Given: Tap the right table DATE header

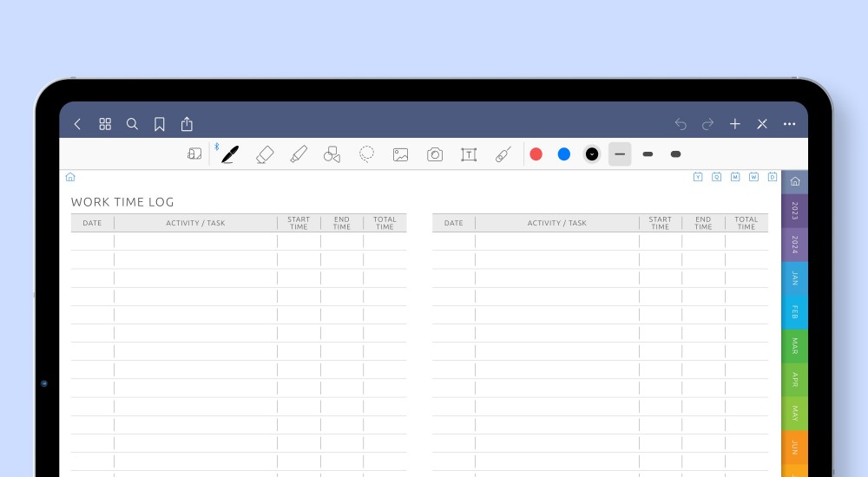Looking at the screenshot, I should pos(453,223).
